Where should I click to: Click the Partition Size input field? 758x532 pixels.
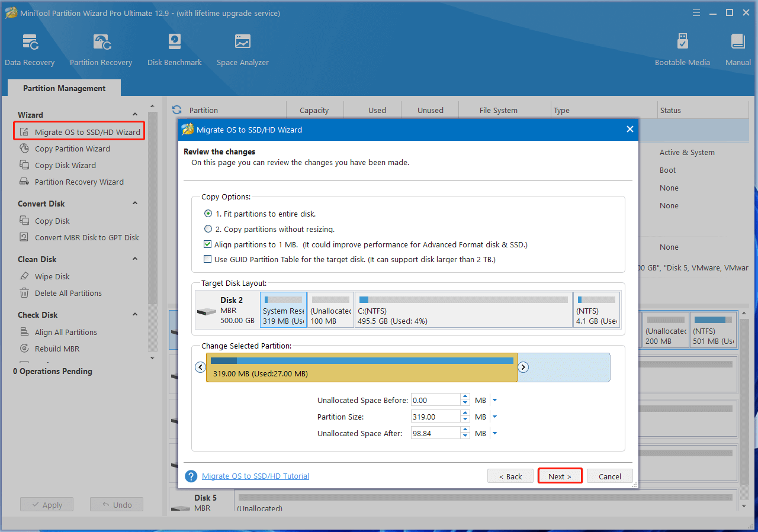point(435,417)
